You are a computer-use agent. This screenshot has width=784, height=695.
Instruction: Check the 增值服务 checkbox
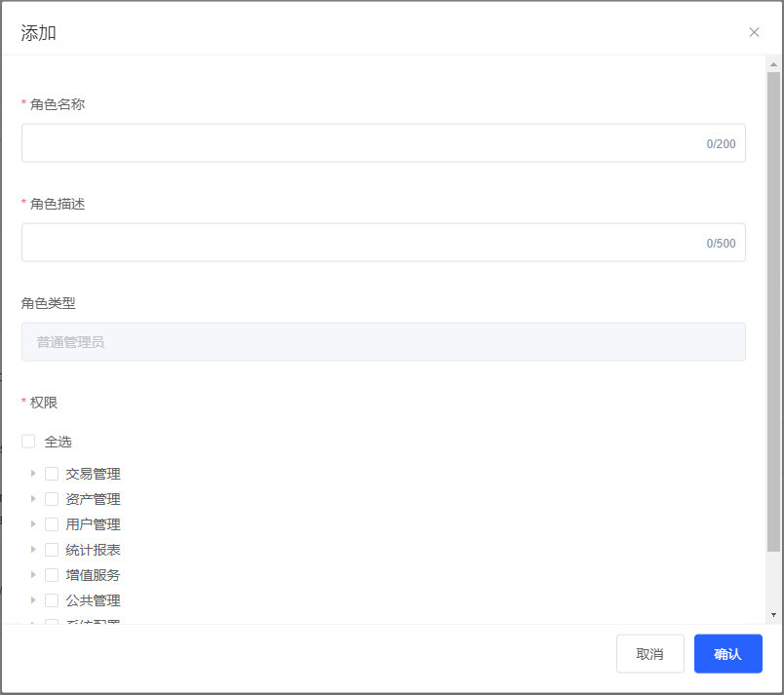pyautogui.click(x=52, y=575)
